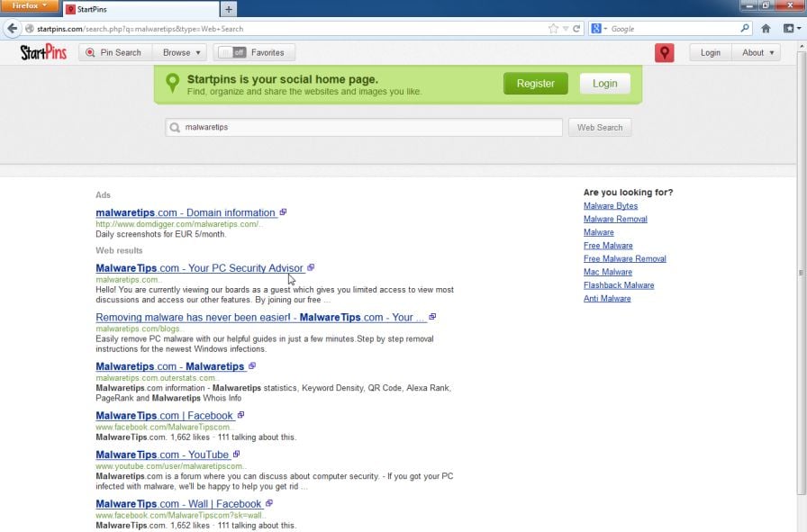
Task: Open Removing malware has never been easier link
Action: click(261, 318)
